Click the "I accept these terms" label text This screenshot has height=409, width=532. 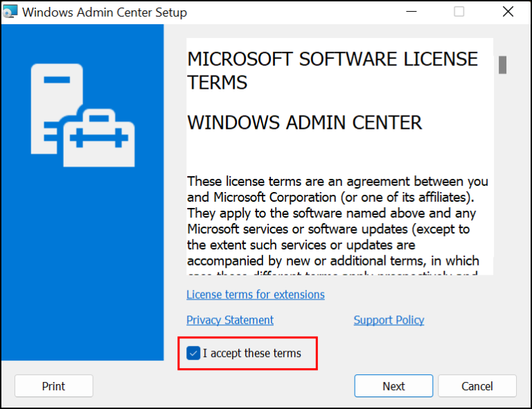click(252, 354)
